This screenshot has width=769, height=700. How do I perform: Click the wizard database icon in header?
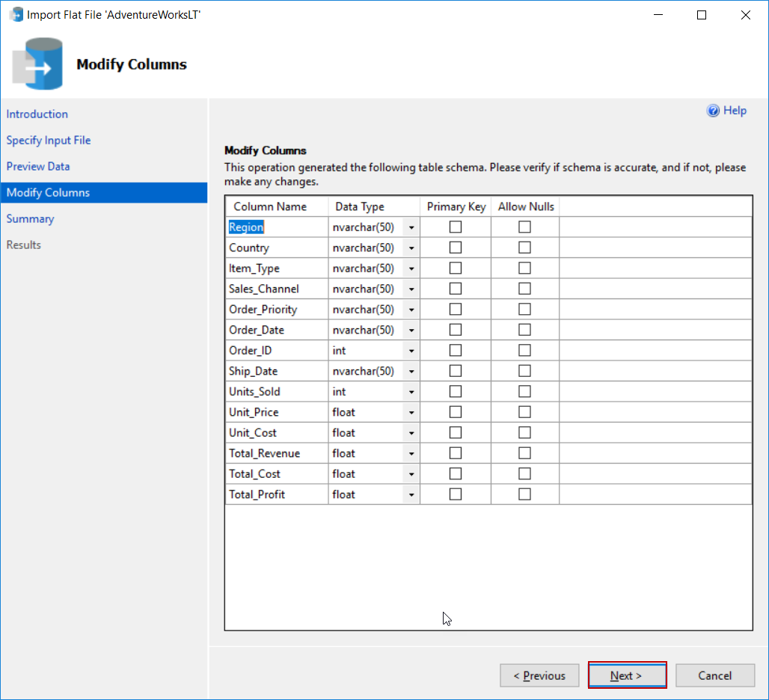(x=35, y=64)
